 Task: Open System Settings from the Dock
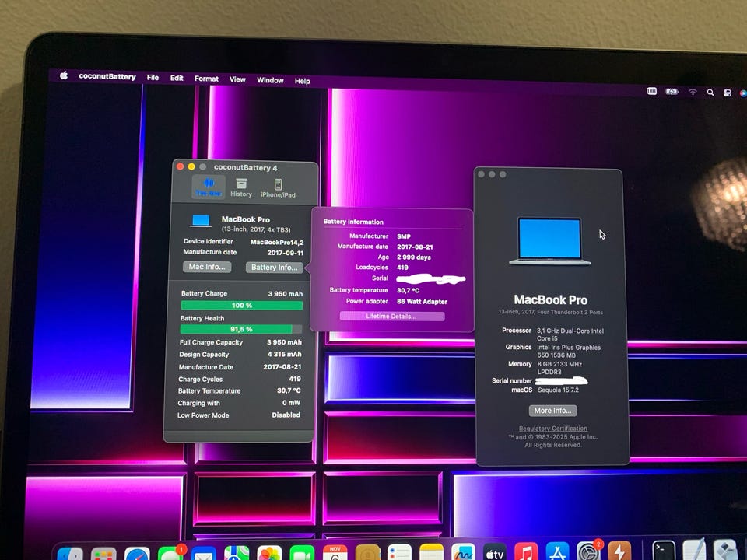coord(589,551)
